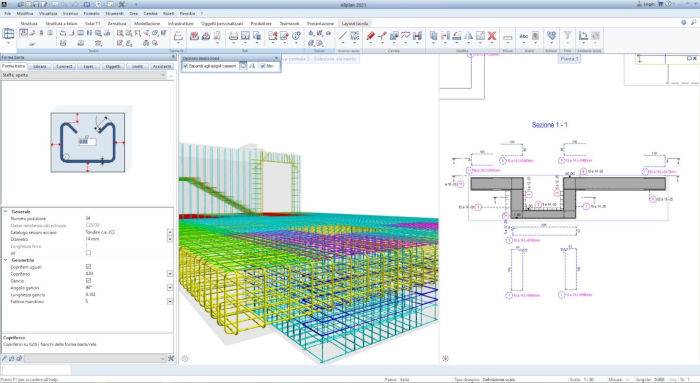Click the funnel filter icon in ribbon

click(x=567, y=35)
